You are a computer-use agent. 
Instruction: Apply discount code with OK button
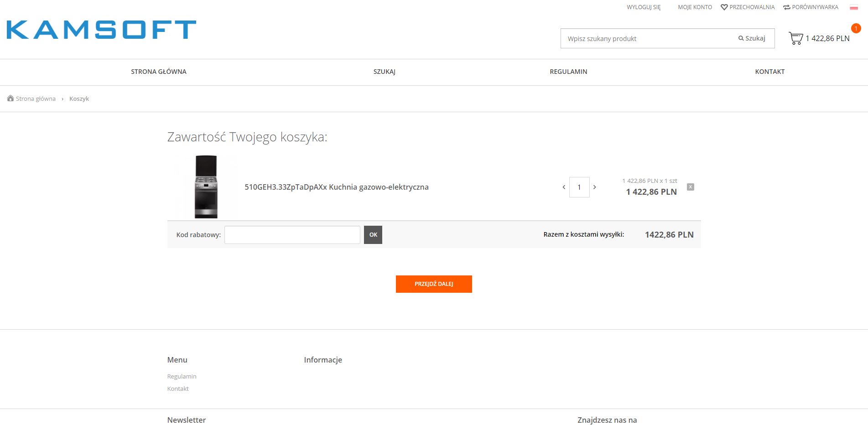point(373,235)
